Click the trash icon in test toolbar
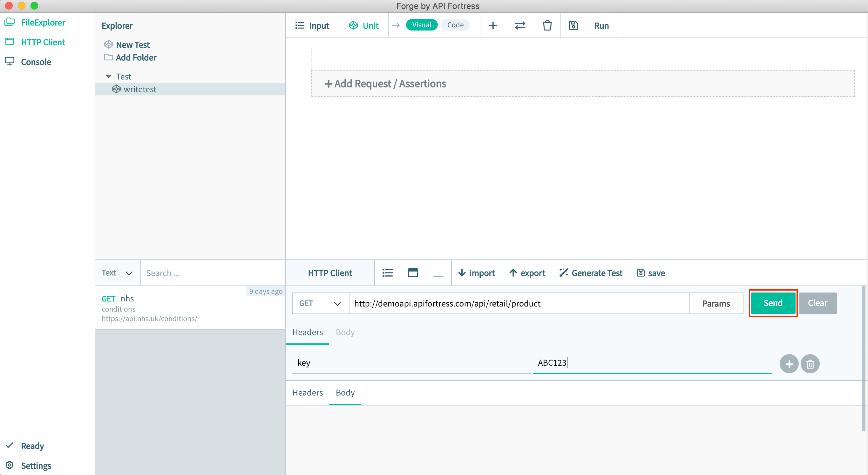This screenshot has height=475, width=868. click(547, 26)
